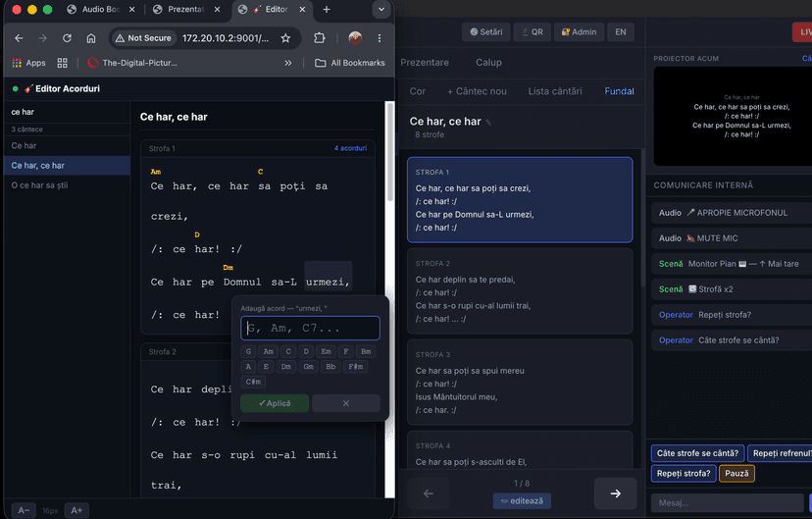Select 'Ce har, ce har' in editor list
This screenshot has width=812, height=519.
coord(68,165)
